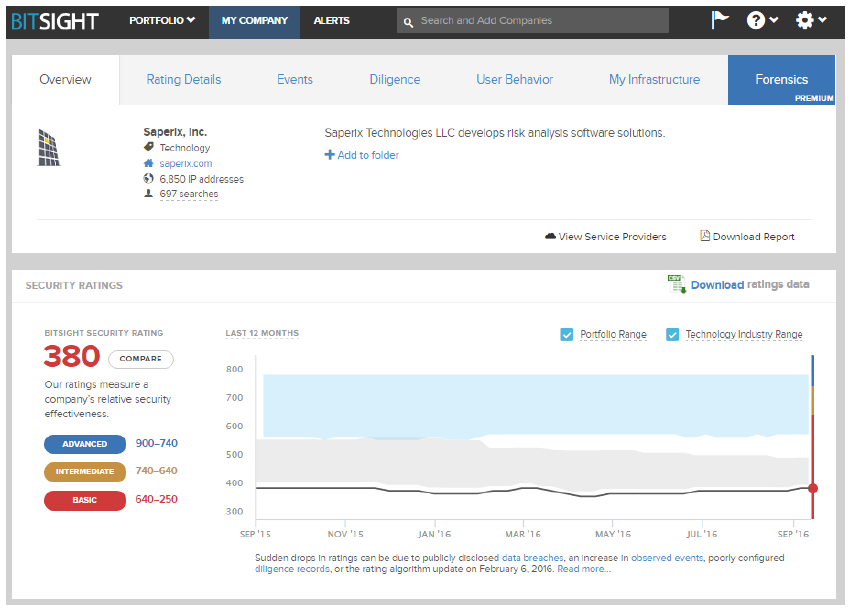Expand the Portfolio dropdown
This screenshot has height=613, width=853.
[x=162, y=21]
